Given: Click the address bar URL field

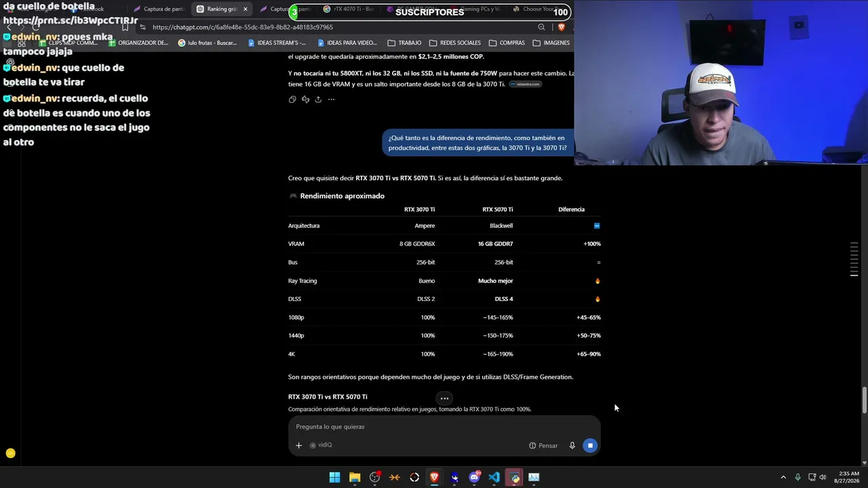Looking at the screenshot, I should (339, 27).
